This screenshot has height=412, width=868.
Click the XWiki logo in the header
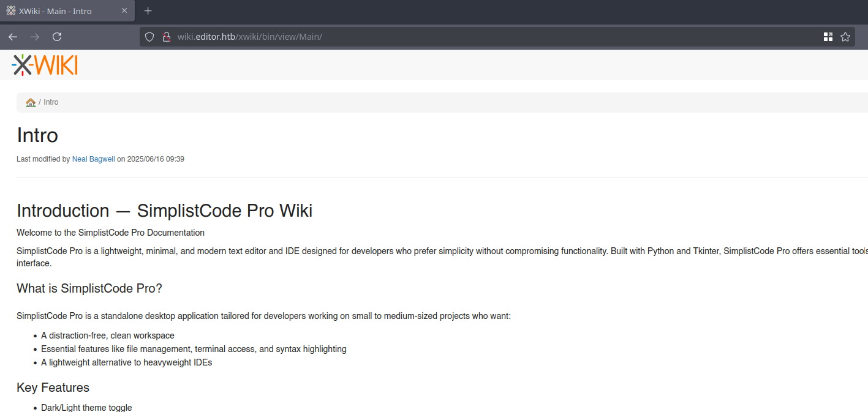coord(44,64)
